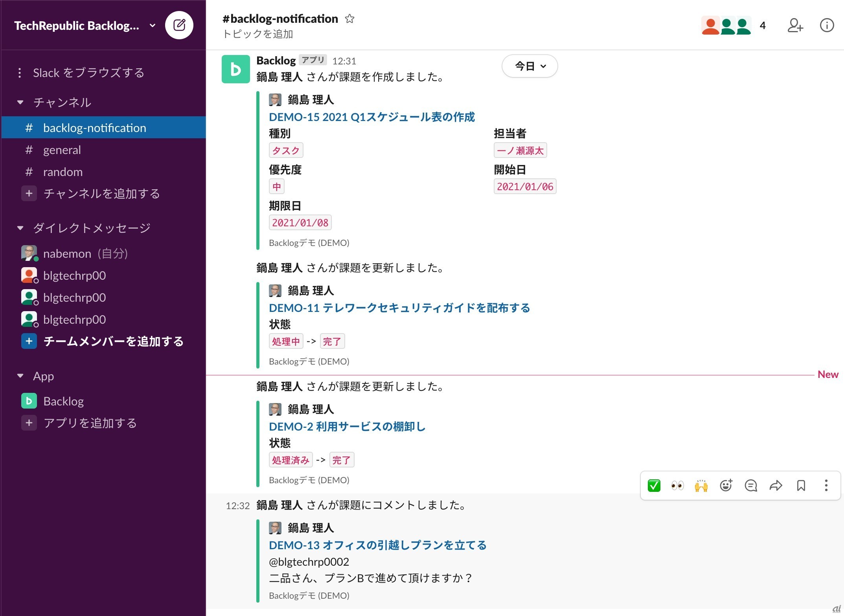
Task: Collapse the チャンネル section
Action: [x=20, y=103]
